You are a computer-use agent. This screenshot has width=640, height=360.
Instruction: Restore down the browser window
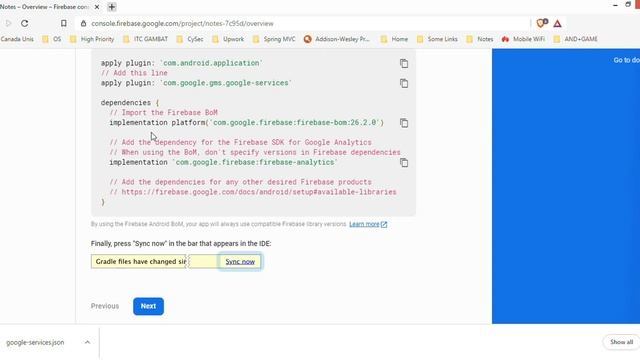628,5
